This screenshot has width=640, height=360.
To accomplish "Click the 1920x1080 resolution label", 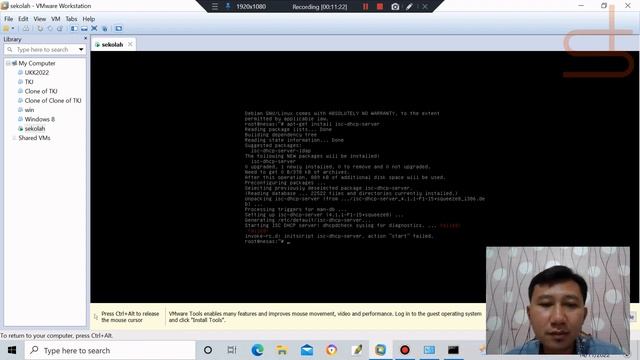I will coord(251,7).
